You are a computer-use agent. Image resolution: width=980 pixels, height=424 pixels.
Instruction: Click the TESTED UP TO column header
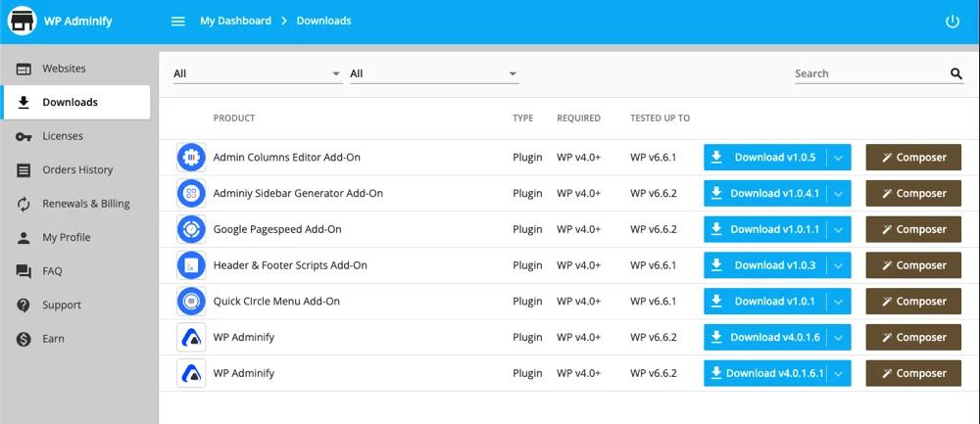[x=660, y=118]
